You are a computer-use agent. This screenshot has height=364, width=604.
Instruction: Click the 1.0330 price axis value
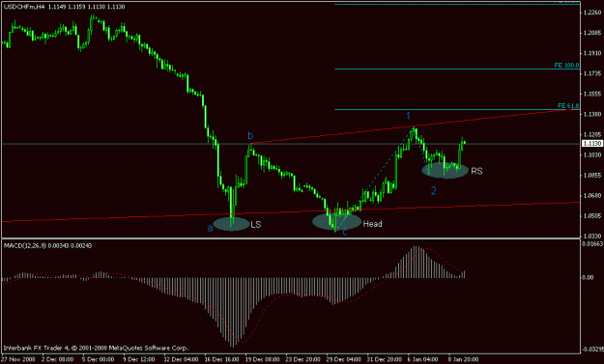(x=592, y=236)
